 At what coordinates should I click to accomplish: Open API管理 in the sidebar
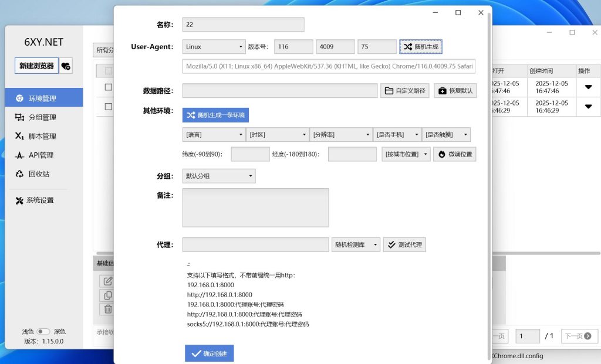40,155
